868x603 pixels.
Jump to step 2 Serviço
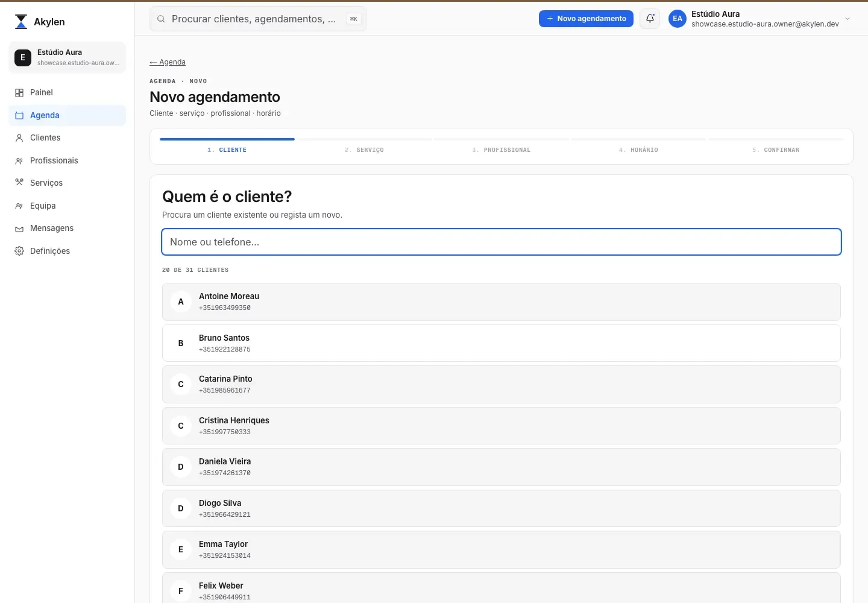click(365, 147)
